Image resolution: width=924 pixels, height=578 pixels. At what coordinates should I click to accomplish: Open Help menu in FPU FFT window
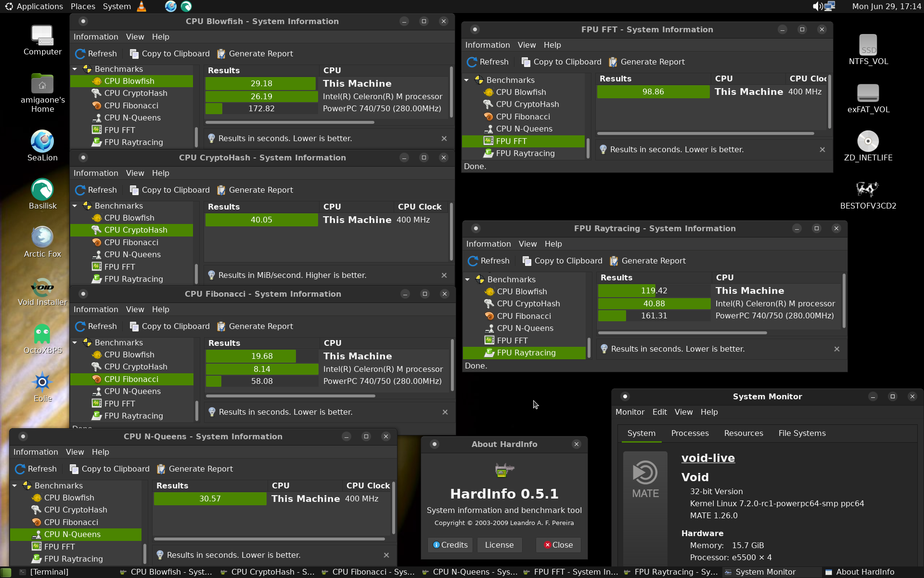pyautogui.click(x=552, y=45)
